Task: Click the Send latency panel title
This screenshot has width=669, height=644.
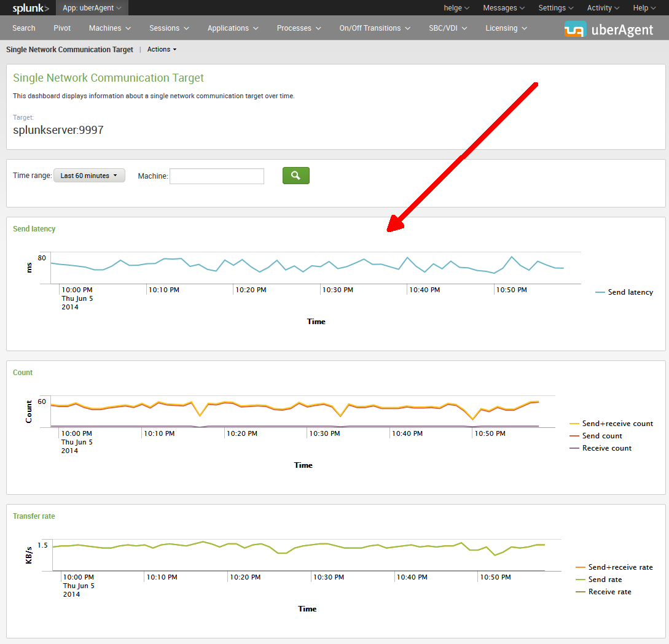Action: point(34,229)
